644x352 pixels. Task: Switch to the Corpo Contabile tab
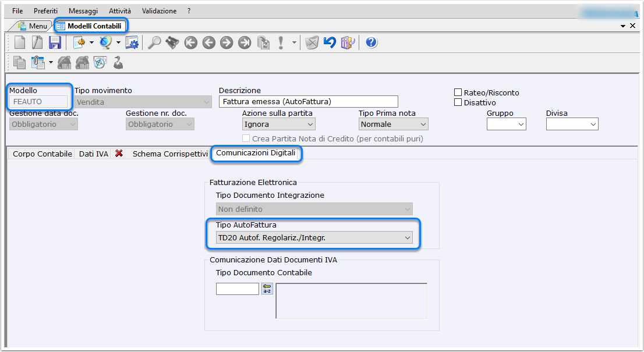(x=43, y=154)
